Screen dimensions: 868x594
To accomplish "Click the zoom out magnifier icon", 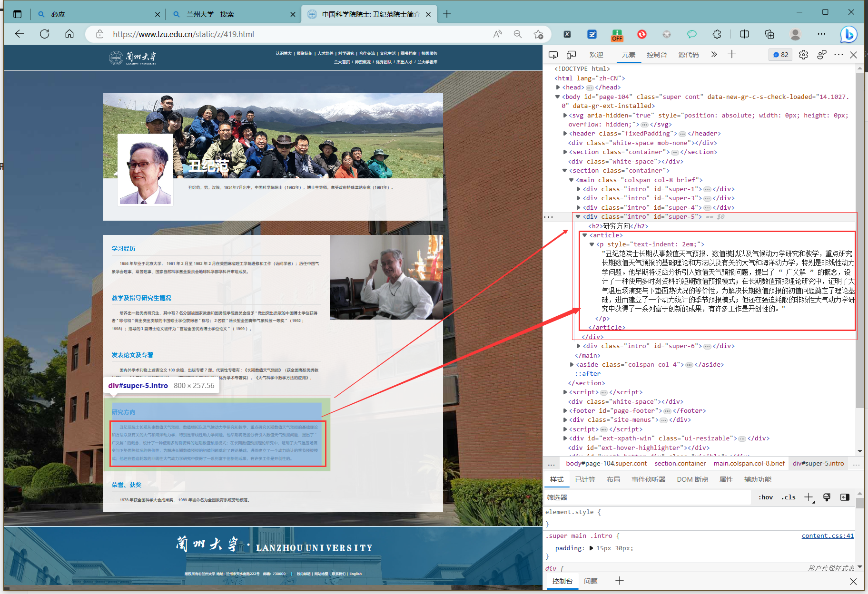I will click(x=518, y=34).
